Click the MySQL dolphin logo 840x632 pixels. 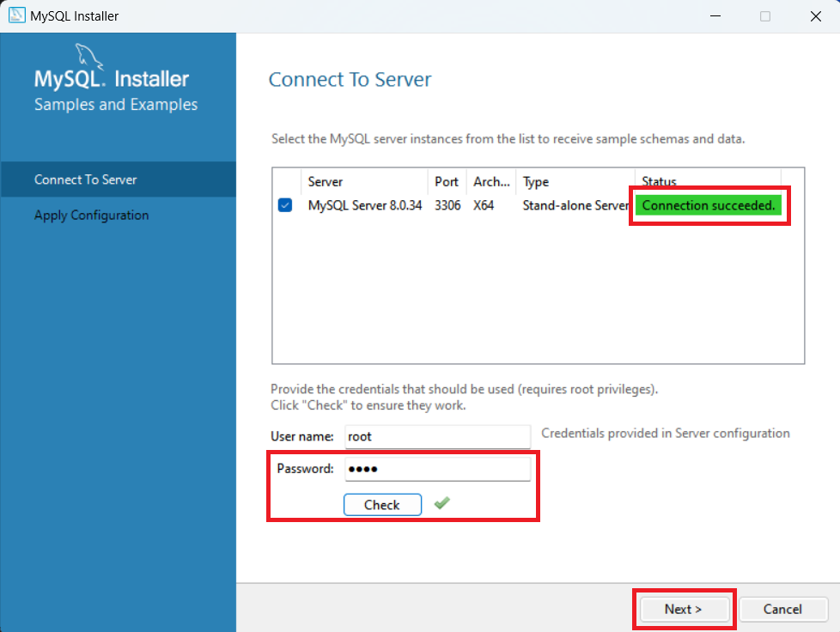[x=88, y=56]
